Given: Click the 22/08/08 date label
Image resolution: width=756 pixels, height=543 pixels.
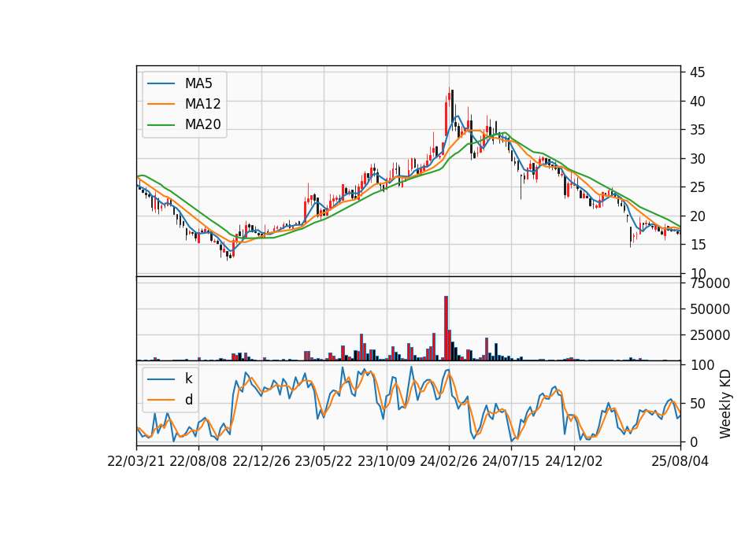Looking at the screenshot, I should (198, 461).
